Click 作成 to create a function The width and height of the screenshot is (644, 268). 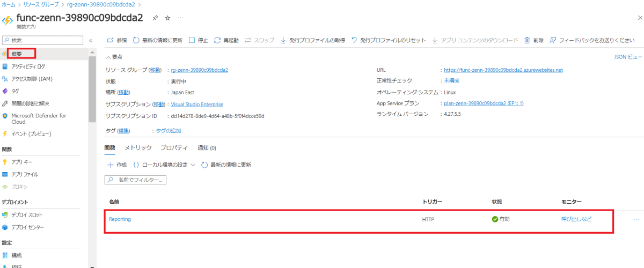point(117,165)
